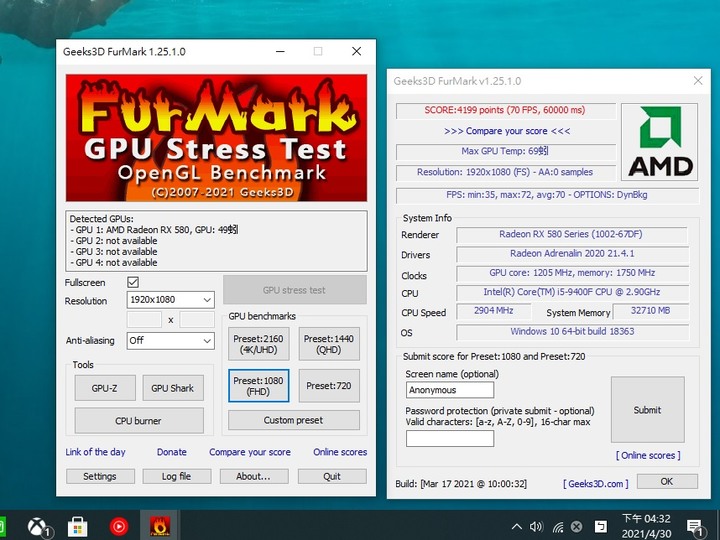Submit the benchmark score
Viewport: 720px width, 540px height.
coord(647,410)
